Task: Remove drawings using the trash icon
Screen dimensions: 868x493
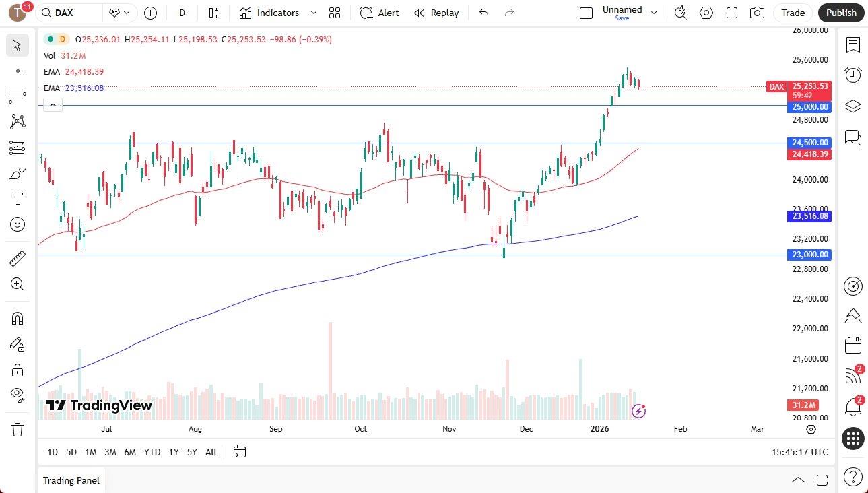Action: coord(17,429)
